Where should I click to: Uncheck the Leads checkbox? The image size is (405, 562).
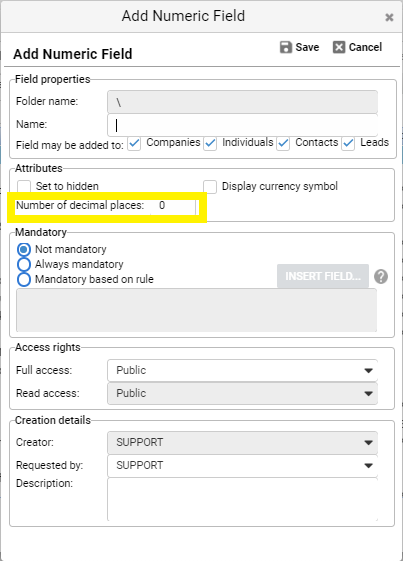tap(348, 144)
